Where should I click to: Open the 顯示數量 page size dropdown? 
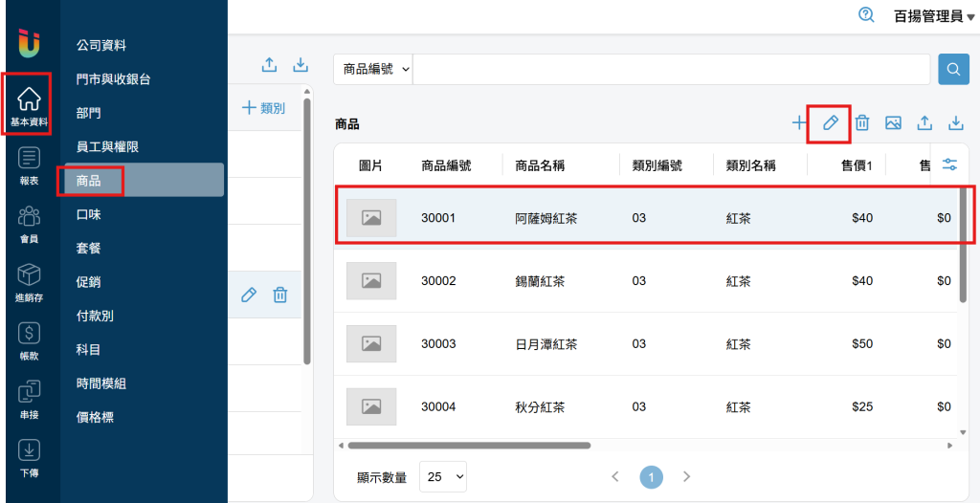[442, 476]
